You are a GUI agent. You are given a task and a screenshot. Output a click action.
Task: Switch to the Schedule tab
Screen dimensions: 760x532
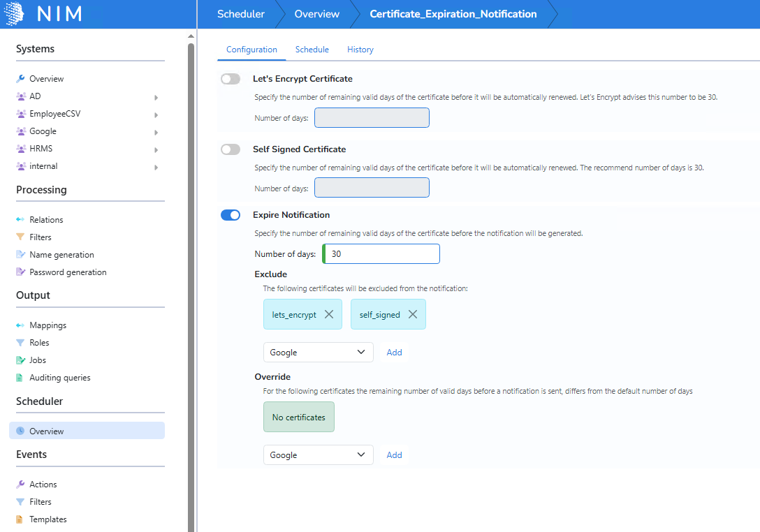tap(312, 50)
